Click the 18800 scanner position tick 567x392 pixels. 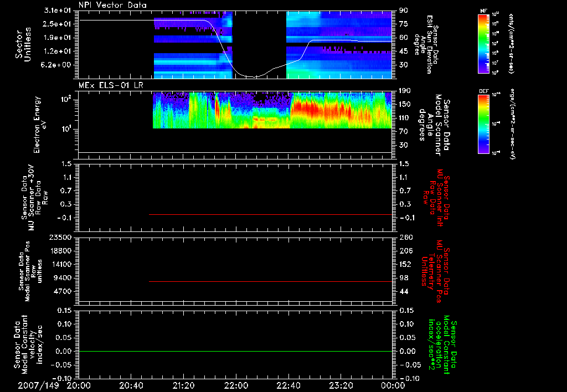coord(60,251)
